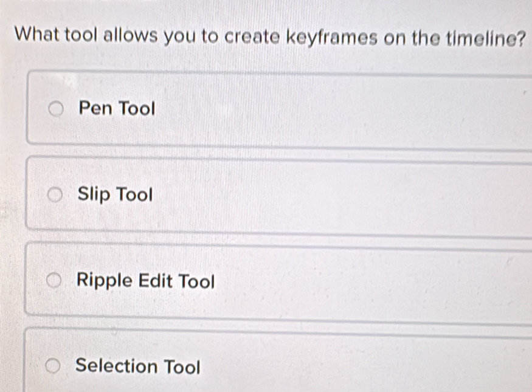Click empty area inside Pen Tool answer card
The height and width of the screenshot is (392, 532).
click(339, 110)
